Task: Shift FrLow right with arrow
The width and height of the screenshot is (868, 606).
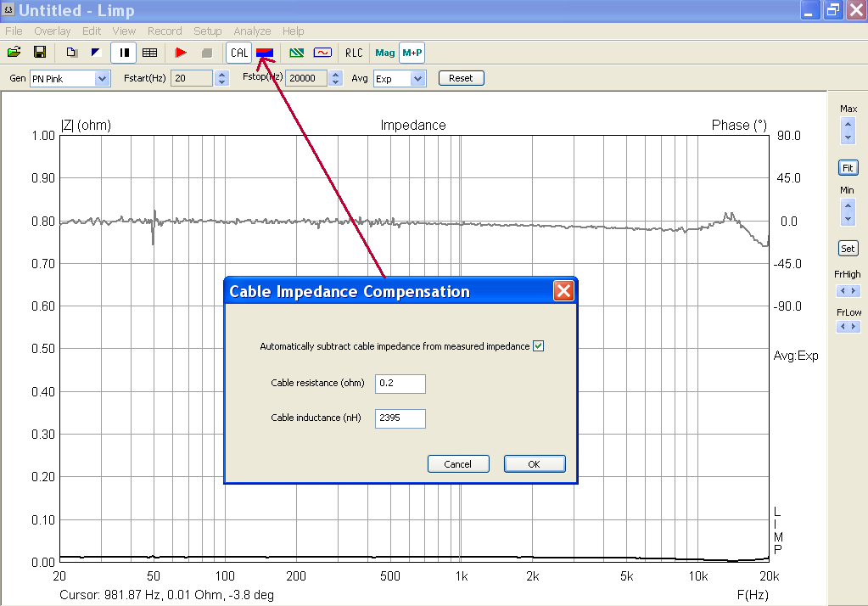Action: click(854, 326)
